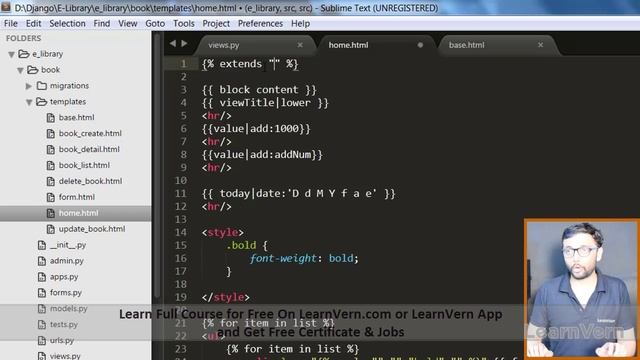This screenshot has width=640, height=360.
Task: Open the Project menu
Action: click(x=216, y=24)
